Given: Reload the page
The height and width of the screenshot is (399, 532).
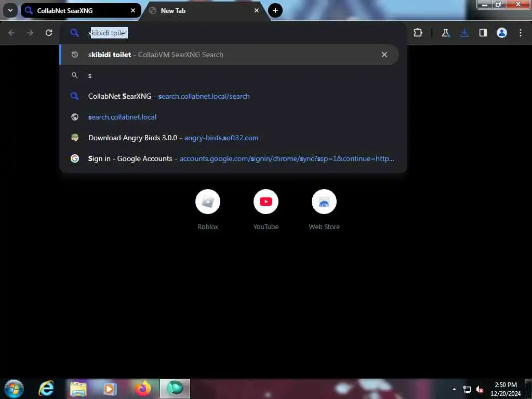Looking at the screenshot, I should (49, 33).
